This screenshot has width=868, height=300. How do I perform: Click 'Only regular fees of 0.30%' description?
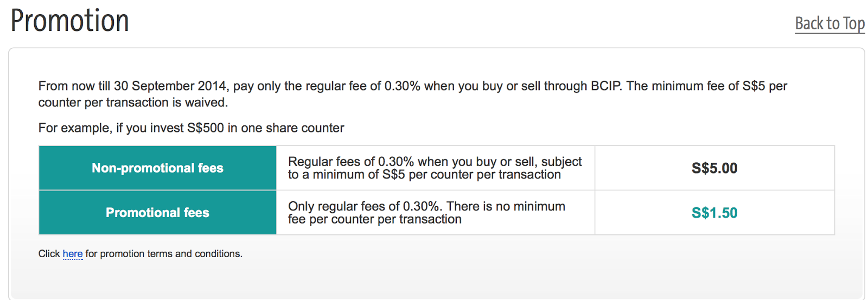(364, 206)
